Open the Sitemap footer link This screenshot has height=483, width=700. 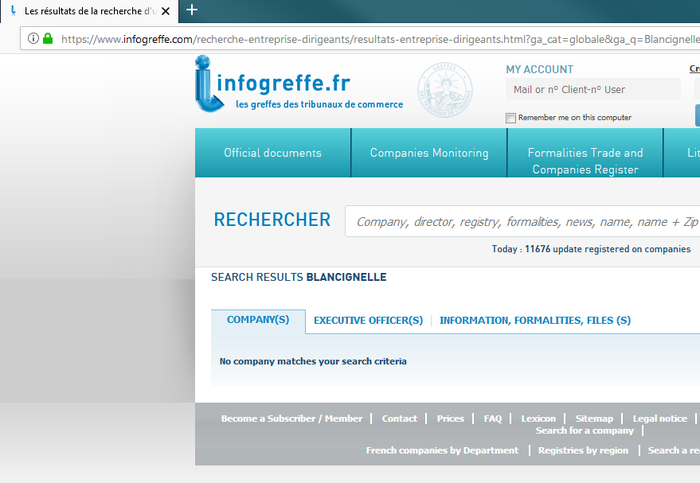point(594,419)
